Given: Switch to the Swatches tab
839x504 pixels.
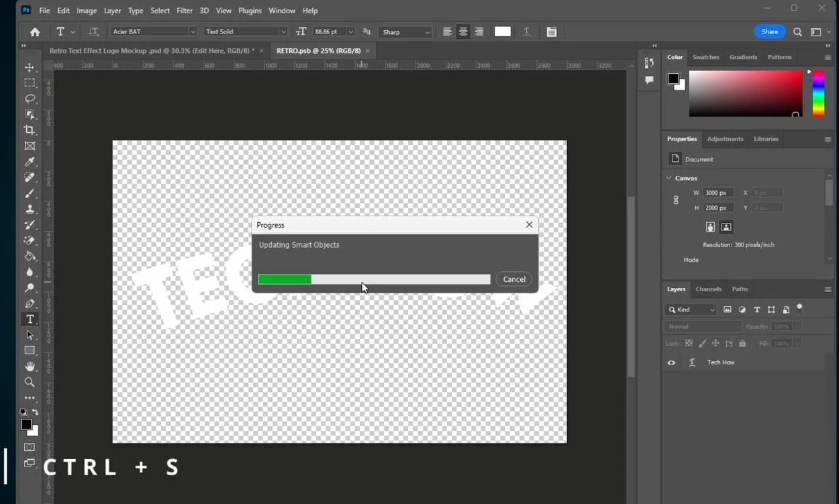Looking at the screenshot, I should (705, 57).
